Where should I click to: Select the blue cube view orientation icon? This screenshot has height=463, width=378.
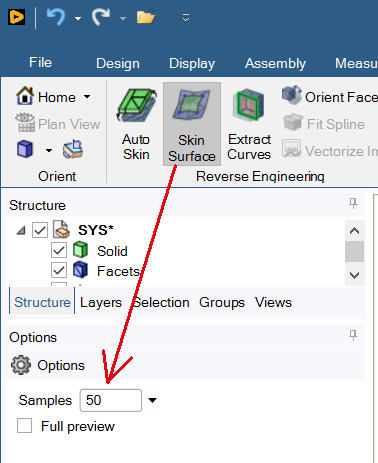(x=25, y=149)
